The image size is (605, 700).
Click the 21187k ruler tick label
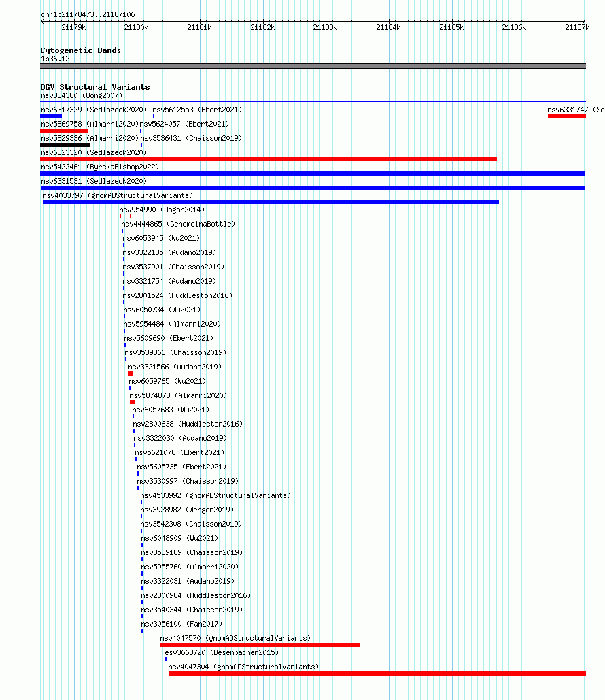click(577, 27)
